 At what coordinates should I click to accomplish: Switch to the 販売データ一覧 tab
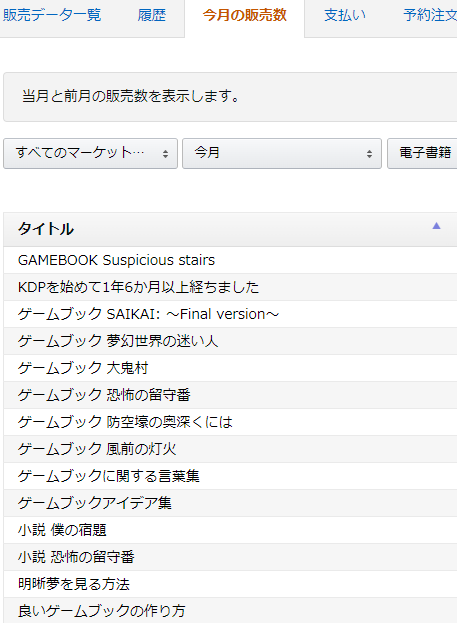click(x=52, y=16)
